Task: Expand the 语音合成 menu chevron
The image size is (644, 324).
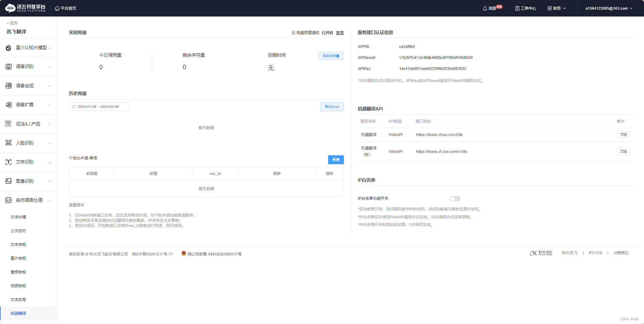Action: tap(50, 86)
